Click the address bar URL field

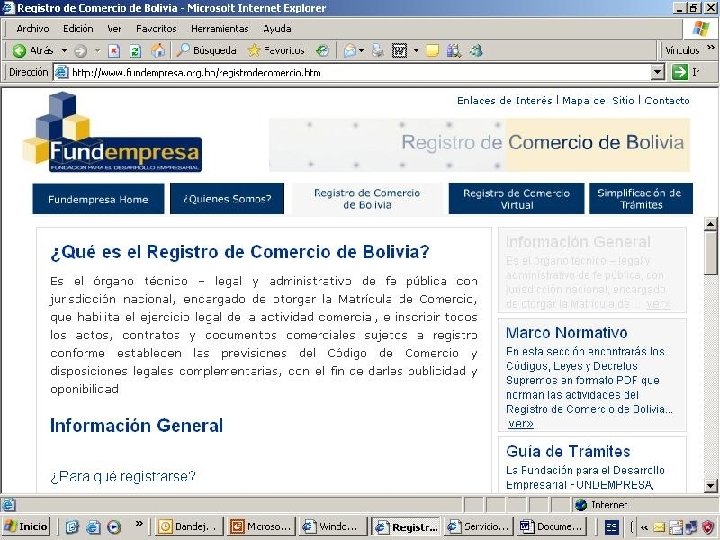pyautogui.click(x=352, y=73)
